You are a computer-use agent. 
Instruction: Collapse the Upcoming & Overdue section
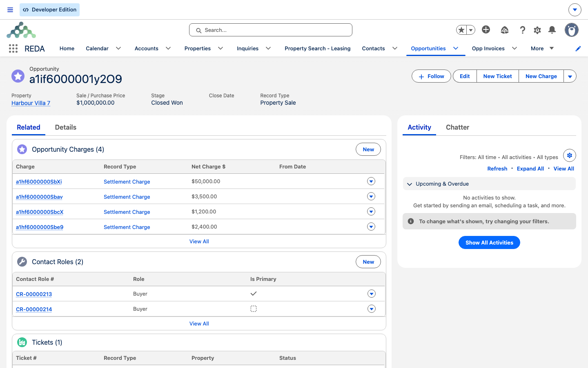(x=410, y=184)
